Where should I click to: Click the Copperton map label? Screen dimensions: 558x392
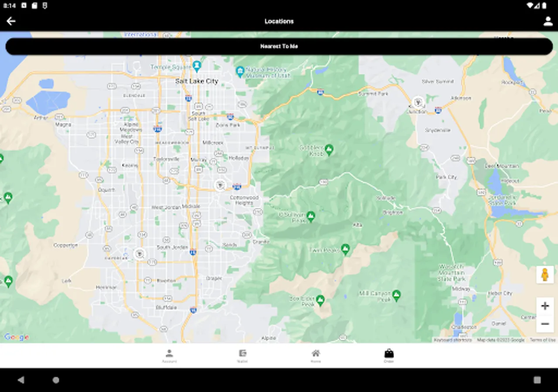(x=65, y=245)
